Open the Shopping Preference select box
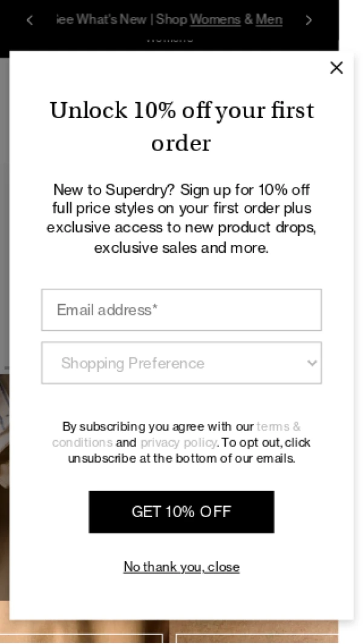Screen dimensions: 363x644 click(x=181, y=363)
